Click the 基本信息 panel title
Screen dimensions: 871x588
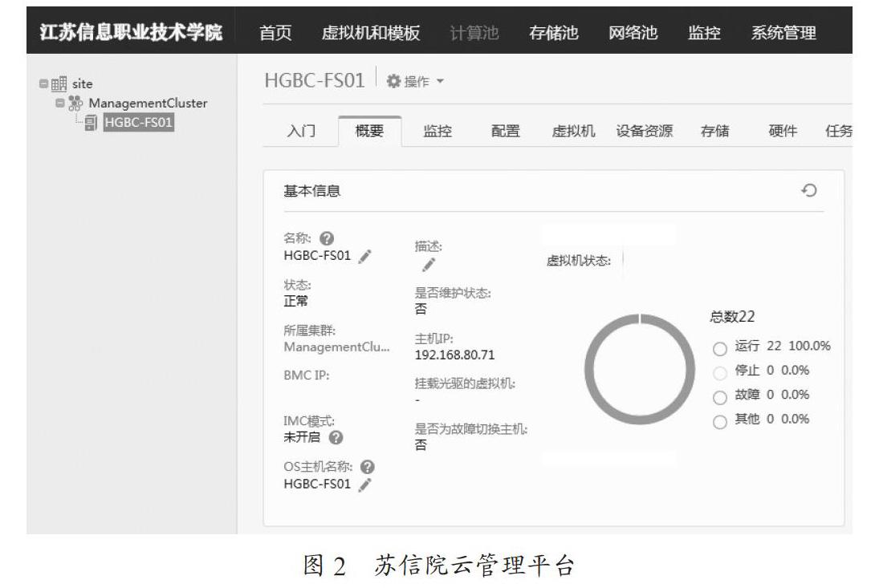[x=311, y=191]
